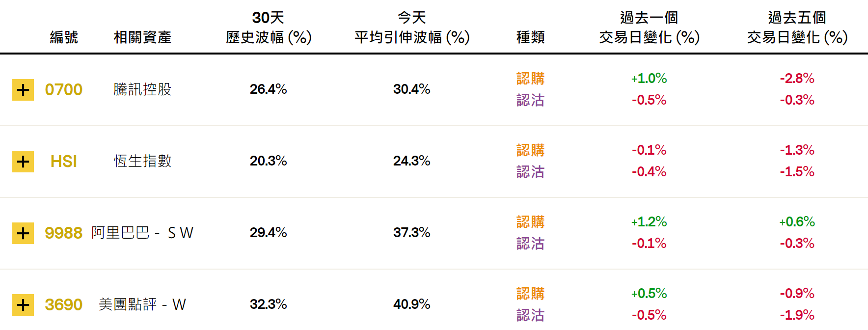Open the 3690 stock code link
Screen dimensions: 868x330
click(63, 304)
